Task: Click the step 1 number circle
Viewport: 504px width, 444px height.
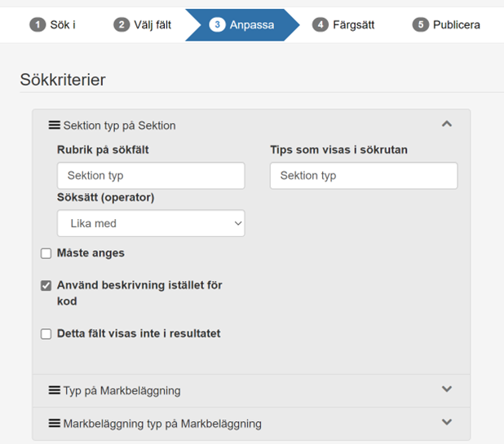Action: (38, 24)
